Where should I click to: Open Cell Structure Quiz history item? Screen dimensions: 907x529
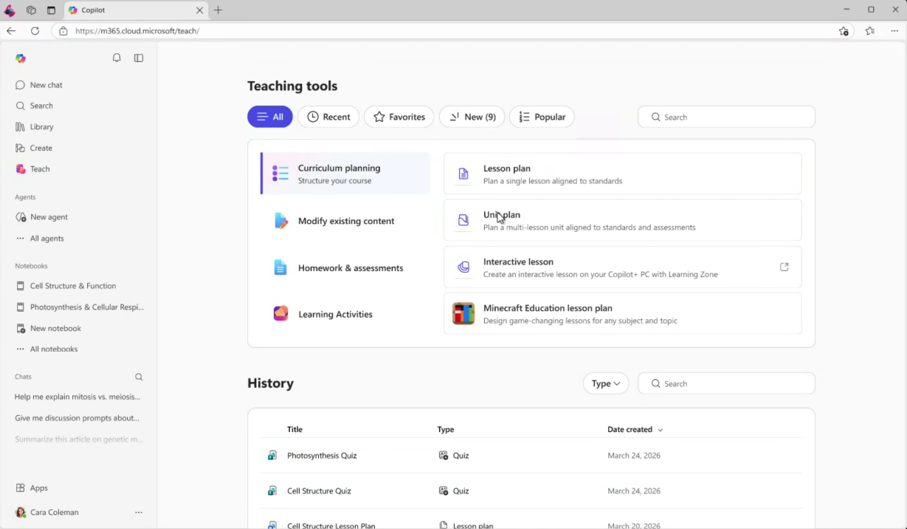click(x=532, y=491)
